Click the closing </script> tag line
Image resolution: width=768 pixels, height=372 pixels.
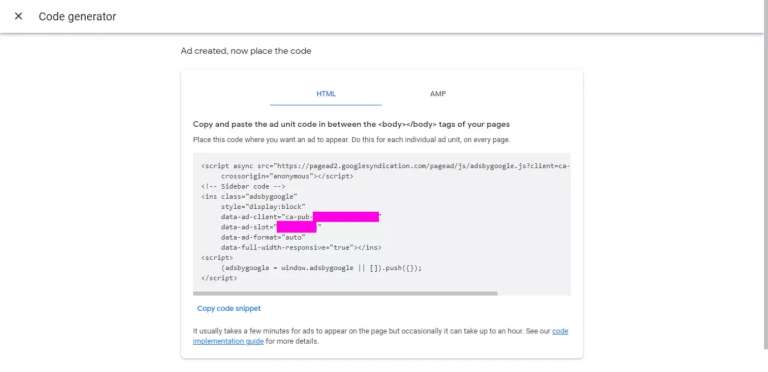pyautogui.click(x=219, y=278)
